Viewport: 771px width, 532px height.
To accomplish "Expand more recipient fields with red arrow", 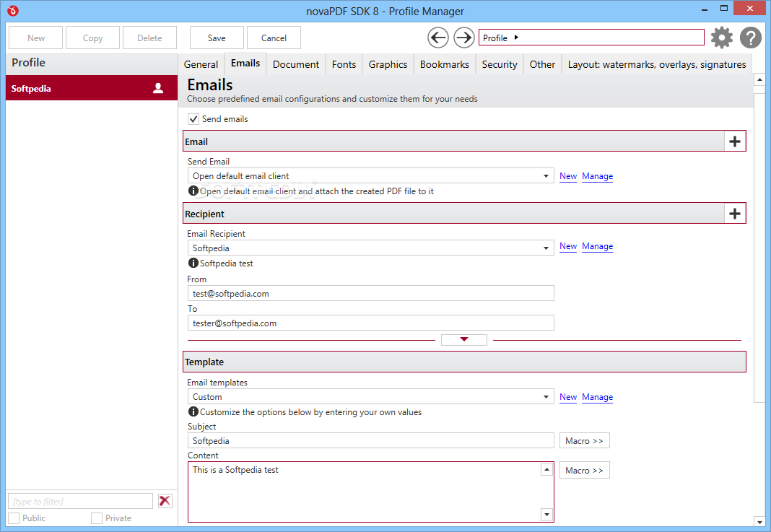I will coord(463,339).
